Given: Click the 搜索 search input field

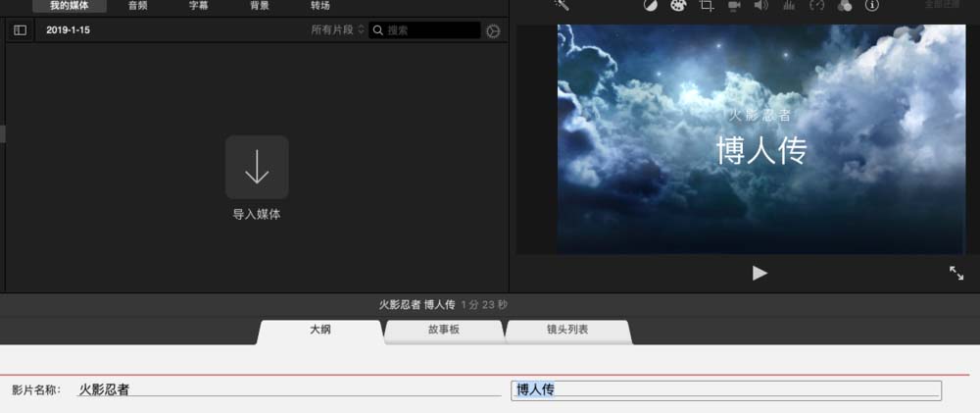Looking at the screenshot, I should pyautogui.click(x=425, y=30).
